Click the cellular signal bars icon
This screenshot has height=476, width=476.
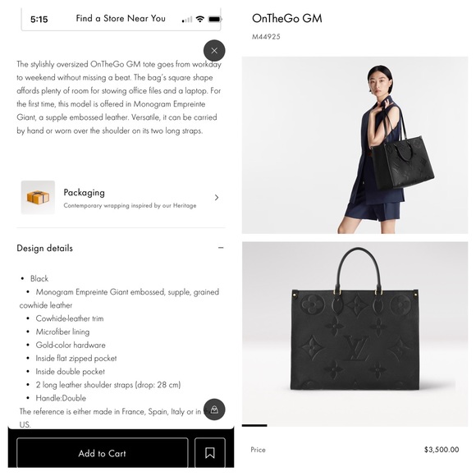pos(187,20)
